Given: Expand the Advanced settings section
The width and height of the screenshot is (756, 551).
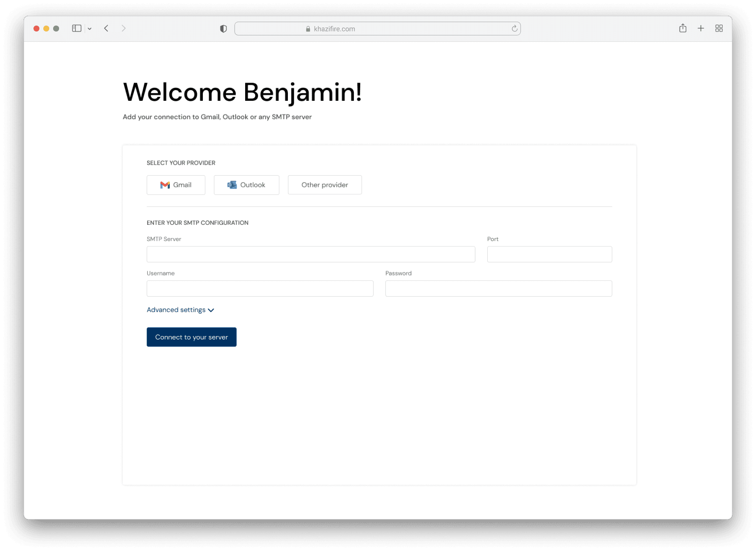Looking at the screenshot, I should (176, 309).
